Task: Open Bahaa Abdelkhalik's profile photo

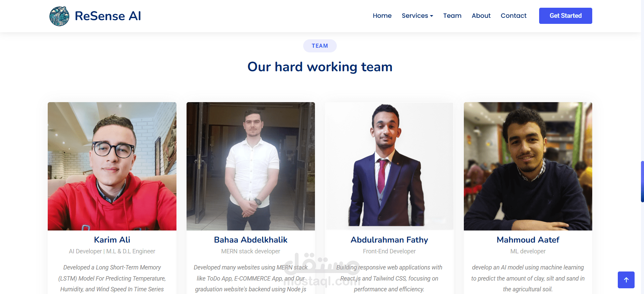Action: (251, 166)
